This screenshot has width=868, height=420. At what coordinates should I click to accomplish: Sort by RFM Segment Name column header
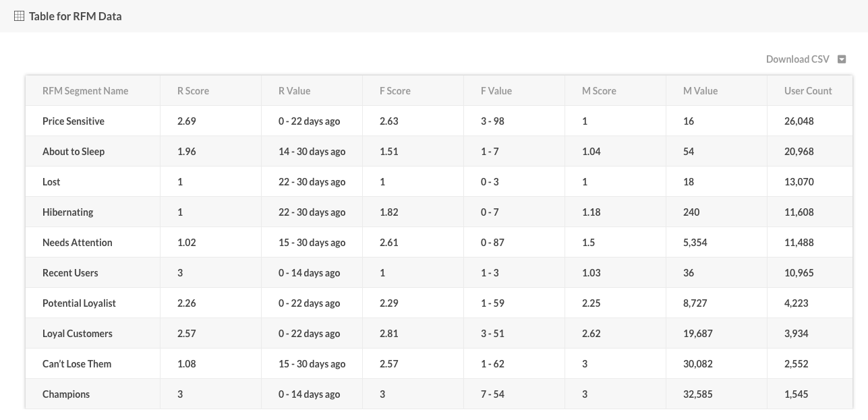coord(85,91)
